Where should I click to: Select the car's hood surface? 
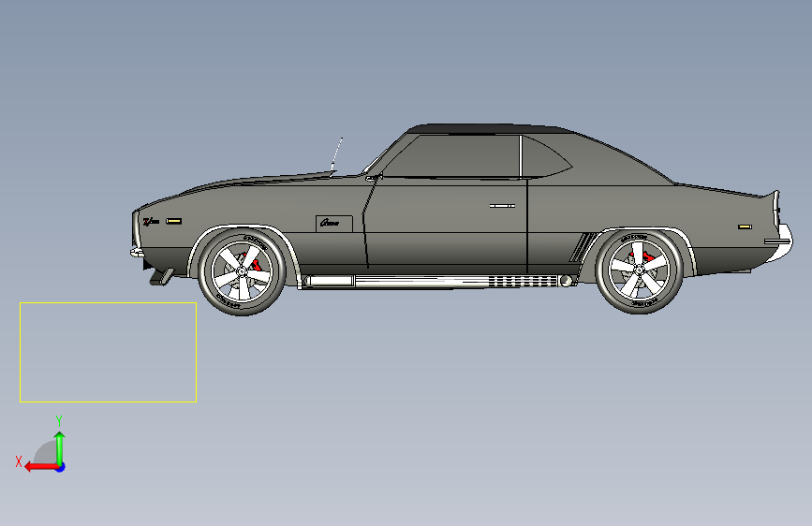coord(258,182)
